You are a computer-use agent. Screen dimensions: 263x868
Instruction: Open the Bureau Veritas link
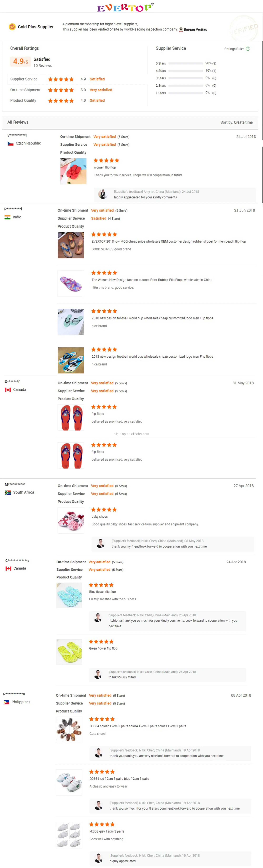click(x=195, y=30)
